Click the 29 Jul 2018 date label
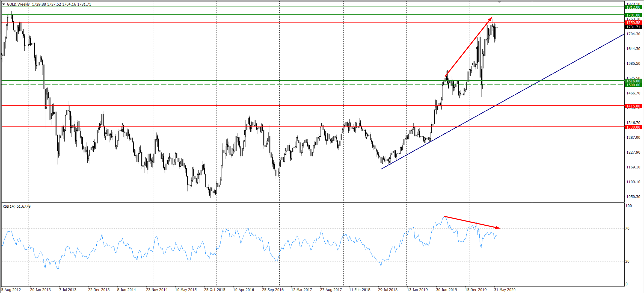 [x=388, y=290]
